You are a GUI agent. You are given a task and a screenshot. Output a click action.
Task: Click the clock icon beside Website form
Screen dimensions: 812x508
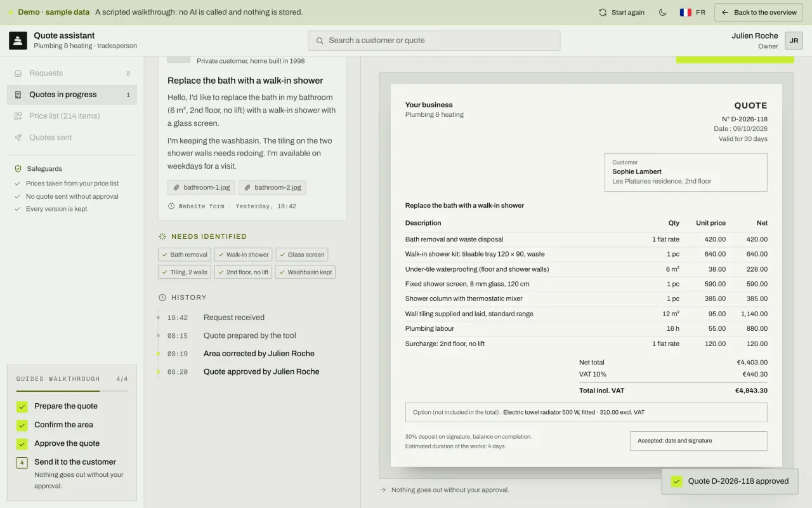171,206
